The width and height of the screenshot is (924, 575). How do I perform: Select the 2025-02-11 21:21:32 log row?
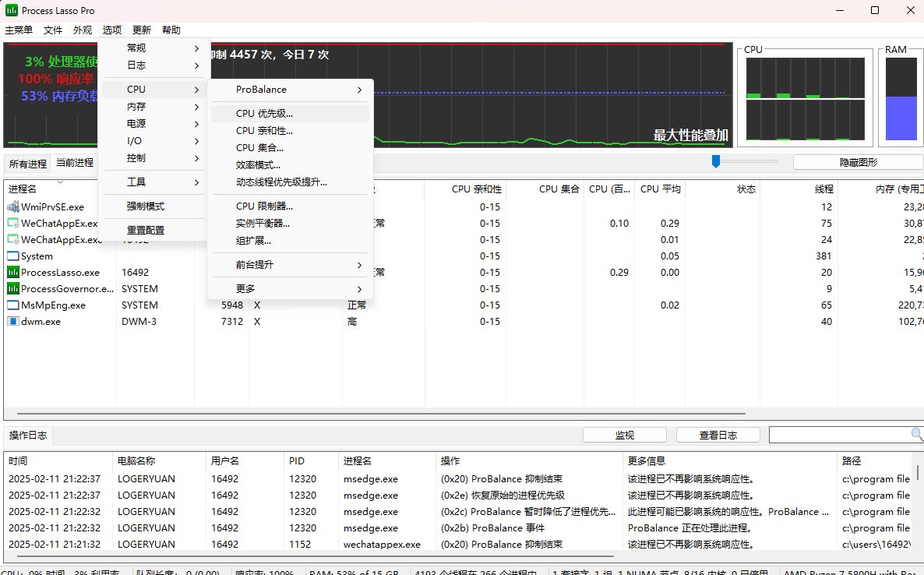460,545
